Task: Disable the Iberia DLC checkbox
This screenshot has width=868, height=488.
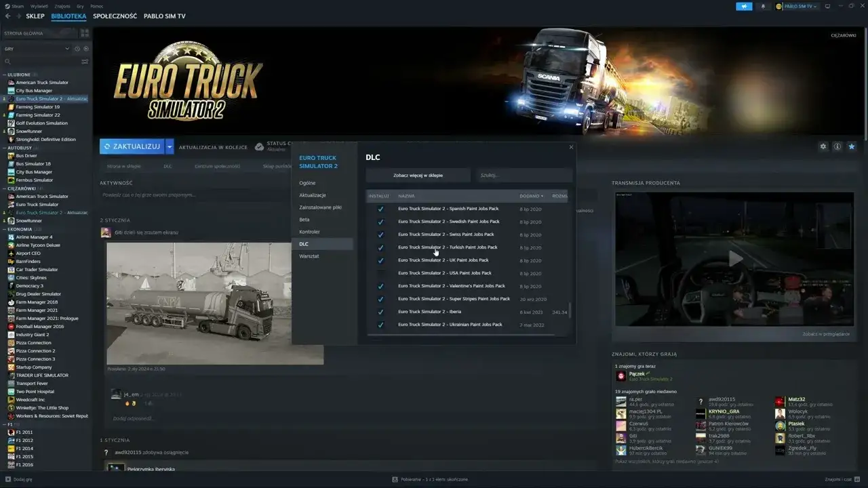Action: point(380,312)
